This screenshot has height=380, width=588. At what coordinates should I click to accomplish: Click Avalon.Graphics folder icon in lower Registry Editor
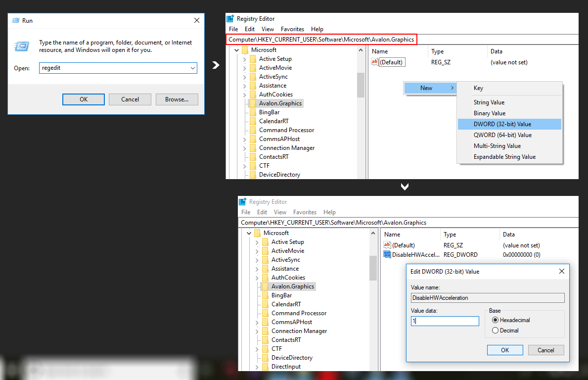(265, 286)
